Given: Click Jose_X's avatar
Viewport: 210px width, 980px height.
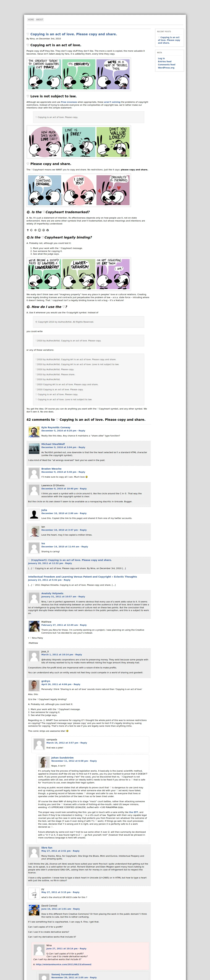Looking at the screenshot, I should [x=34, y=656].
